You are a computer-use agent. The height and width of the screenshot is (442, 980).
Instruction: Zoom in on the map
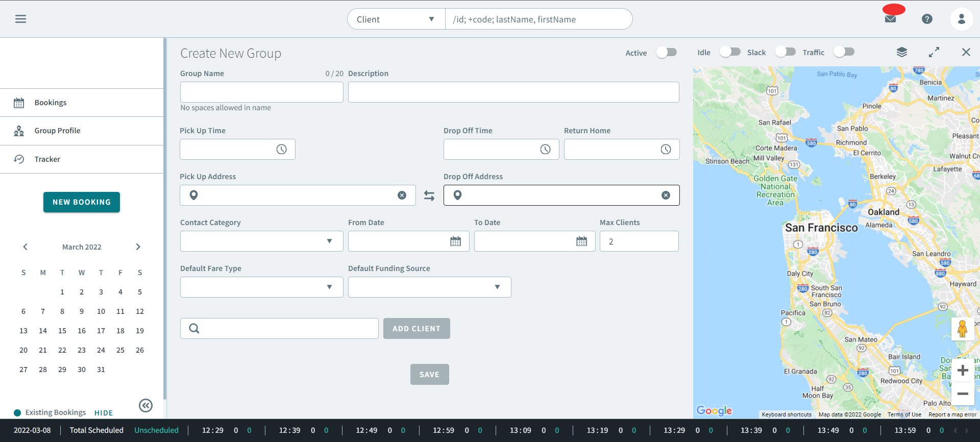(963, 370)
